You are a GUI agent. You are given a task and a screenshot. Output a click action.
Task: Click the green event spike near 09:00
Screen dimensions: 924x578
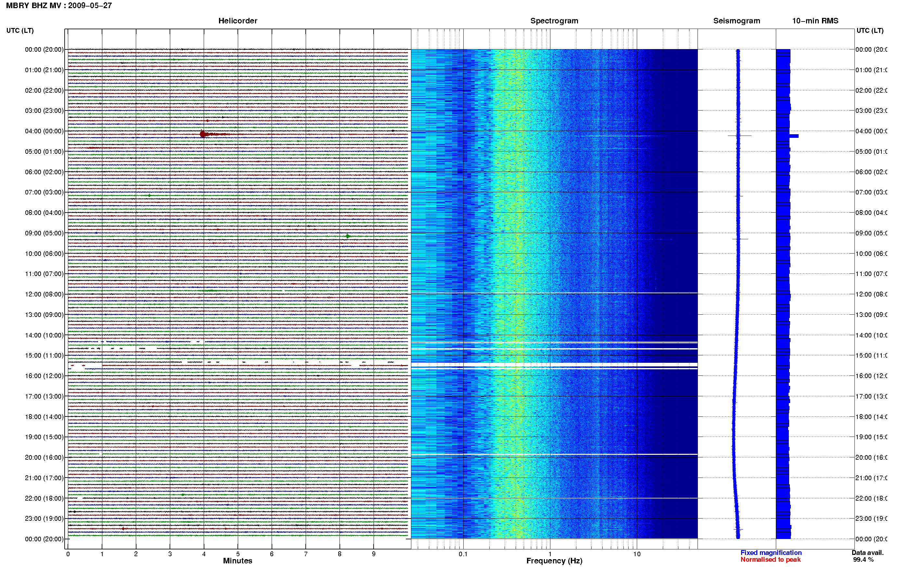(x=348, y=236)
